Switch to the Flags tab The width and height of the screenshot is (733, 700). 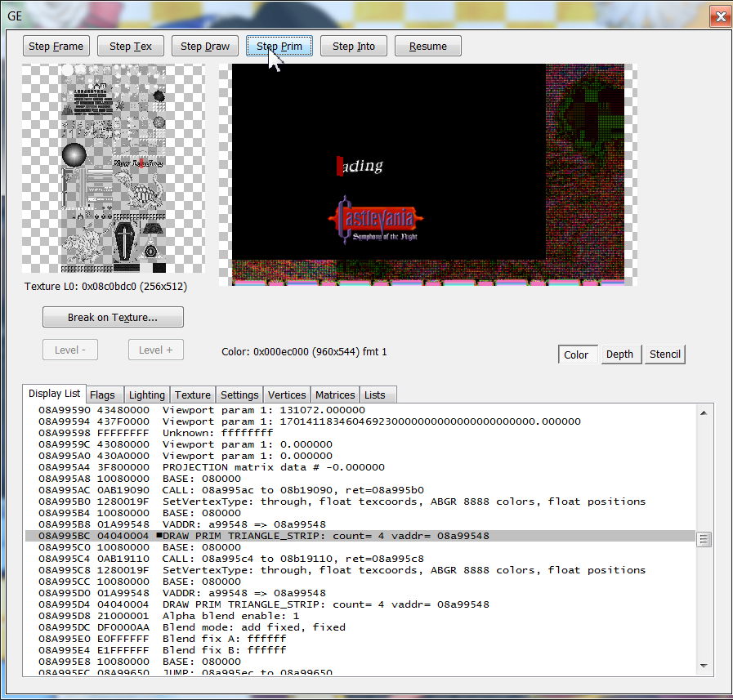[x=102, y=395]
